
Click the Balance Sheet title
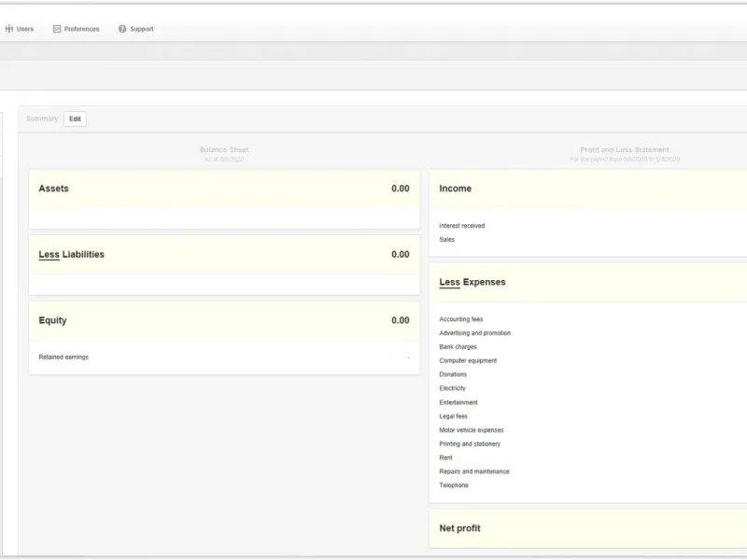(224, 149)
